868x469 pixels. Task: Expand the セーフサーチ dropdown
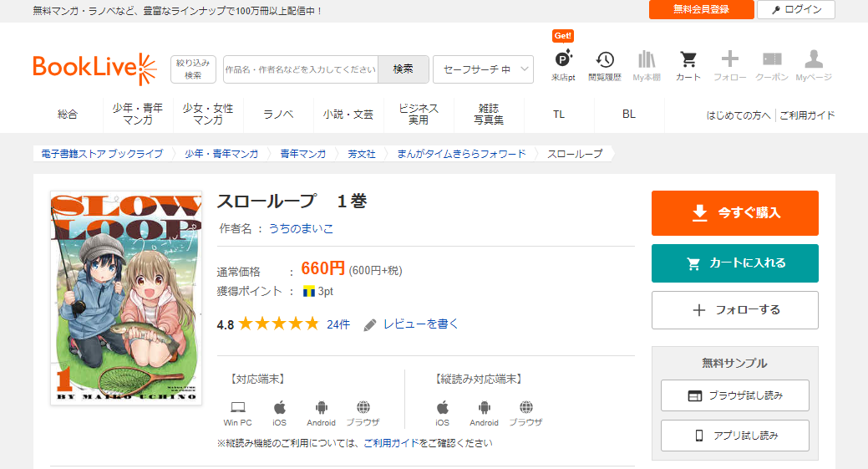coord(483,69)
